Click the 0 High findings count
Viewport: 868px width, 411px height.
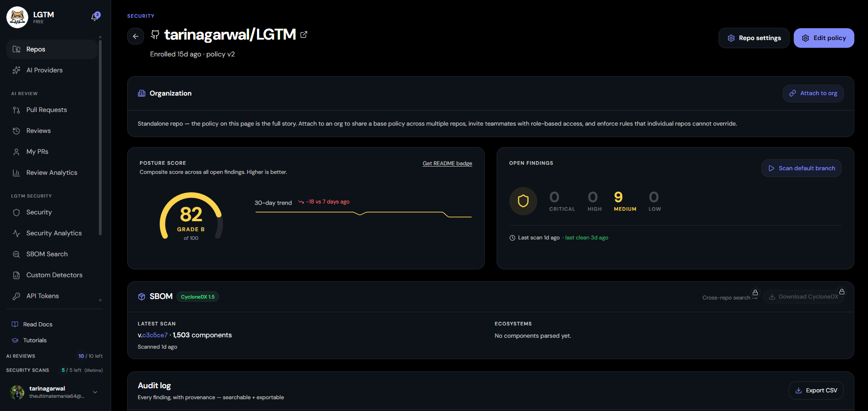click(x=592, y=197)
